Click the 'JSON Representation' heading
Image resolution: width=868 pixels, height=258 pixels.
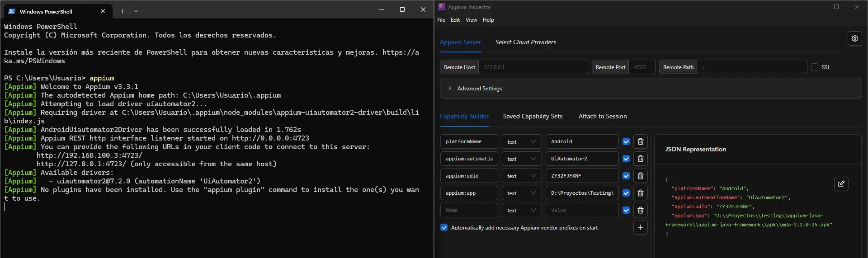click(695, 149)
